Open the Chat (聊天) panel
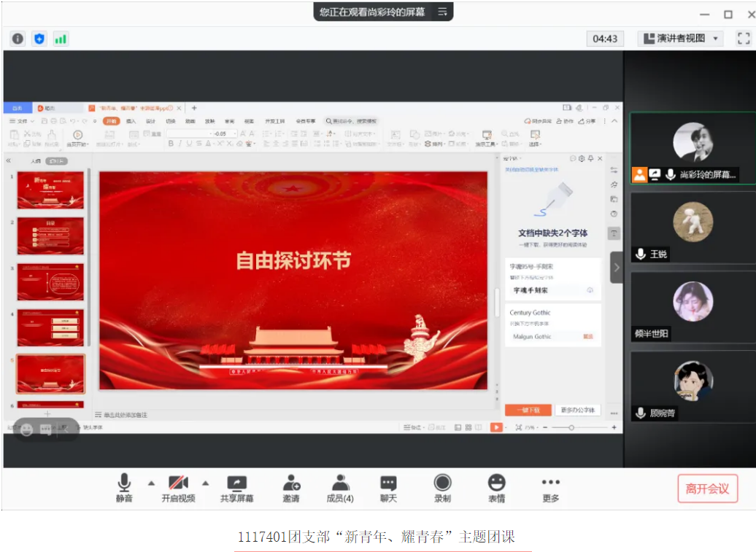The height and width of the screenshot is (552, 756). point(388,488)
